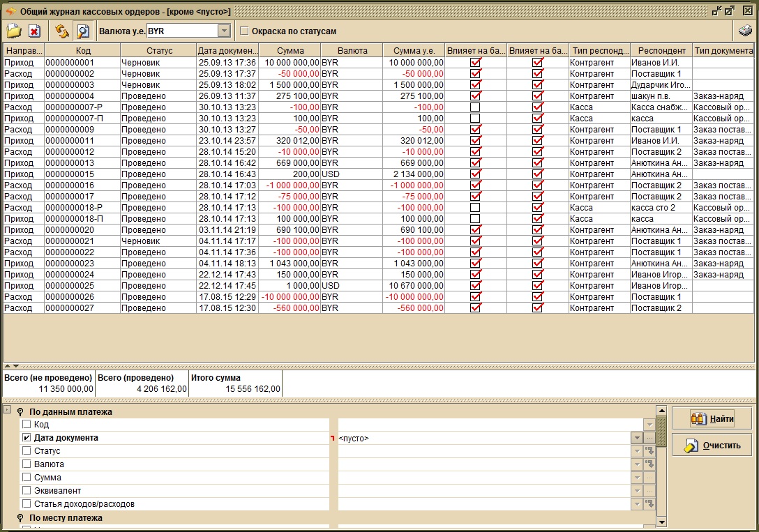The width and height of the screenshot is (759, 532).
Task: Sort by the Валюта column header
Action: coord(352,50)
